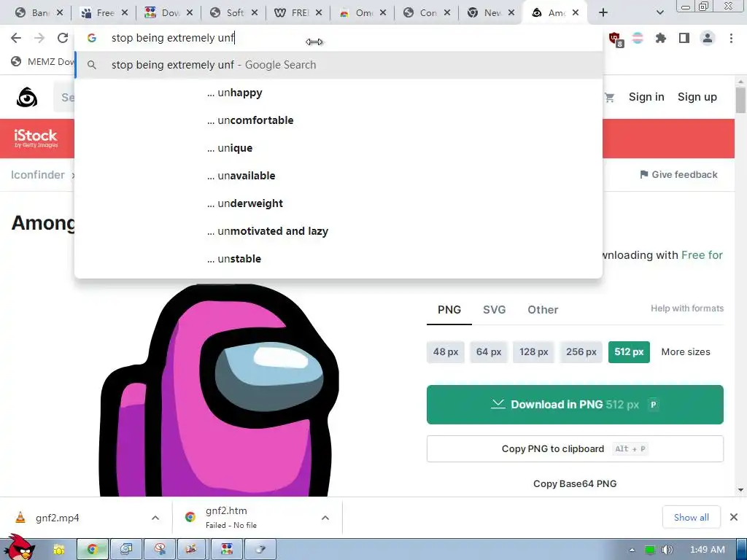Image resolution: width=747 pixels, height=560 pixels.
Task: Close the 'Free' tab
Action: pos(124,13)
